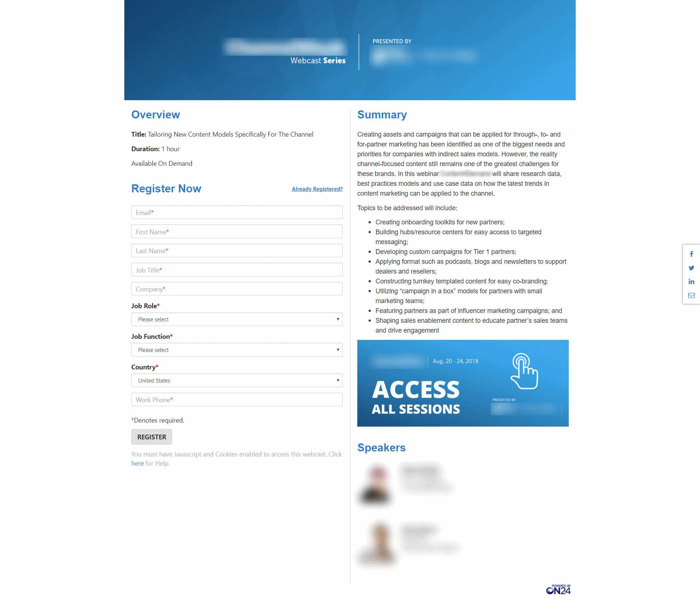Screen dimensions: 700x612
Task: Click the Work Phone input field
Action: click(x=236, y=399)
